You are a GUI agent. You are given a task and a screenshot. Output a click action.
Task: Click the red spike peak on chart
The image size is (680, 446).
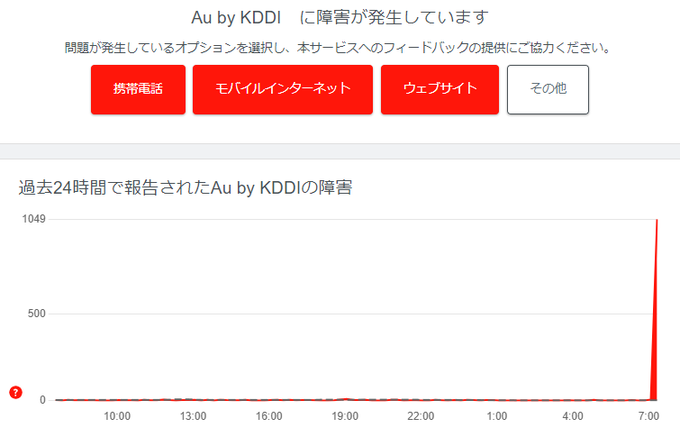pyautogui.click(x=657, y=221)
